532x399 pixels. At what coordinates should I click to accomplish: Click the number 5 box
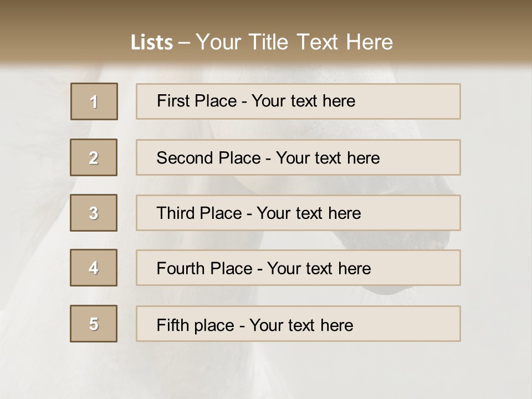[94, 324]
